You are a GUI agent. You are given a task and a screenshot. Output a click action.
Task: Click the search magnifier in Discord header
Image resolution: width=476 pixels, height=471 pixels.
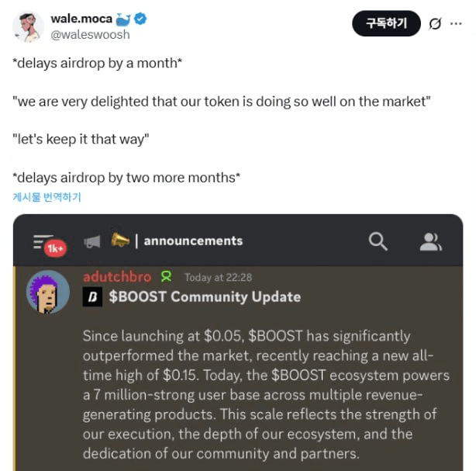[378, 241]
